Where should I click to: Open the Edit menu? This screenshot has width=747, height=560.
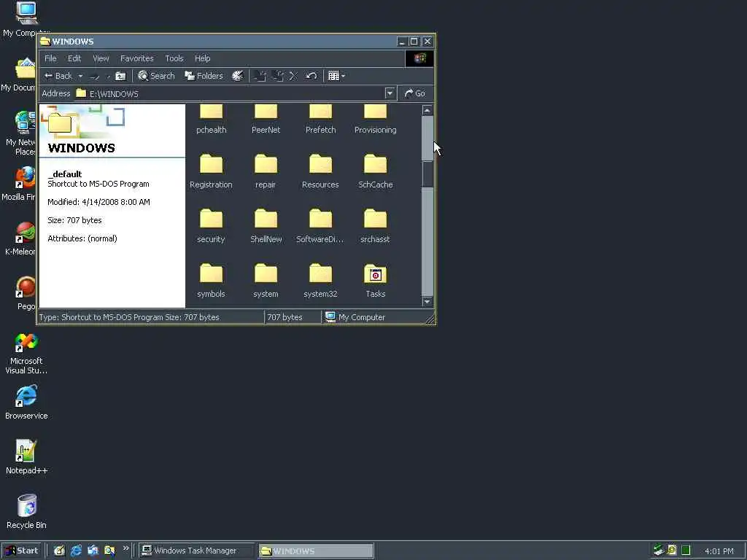point(74,58)
